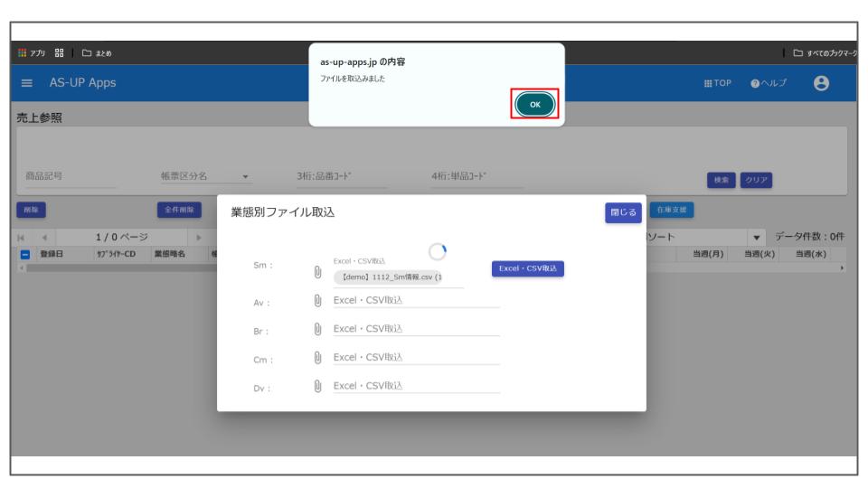Click OK in the file imported alert

[534, 105]
